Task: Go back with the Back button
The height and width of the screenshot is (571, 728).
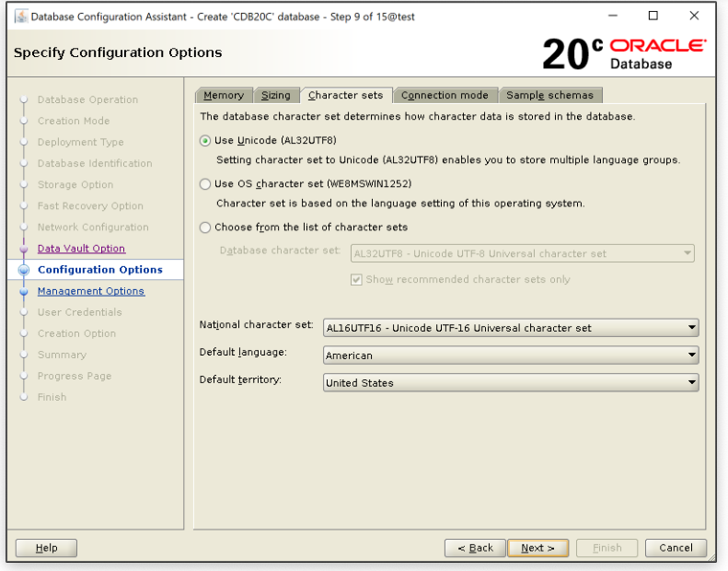Action: (x=474, y=548)
